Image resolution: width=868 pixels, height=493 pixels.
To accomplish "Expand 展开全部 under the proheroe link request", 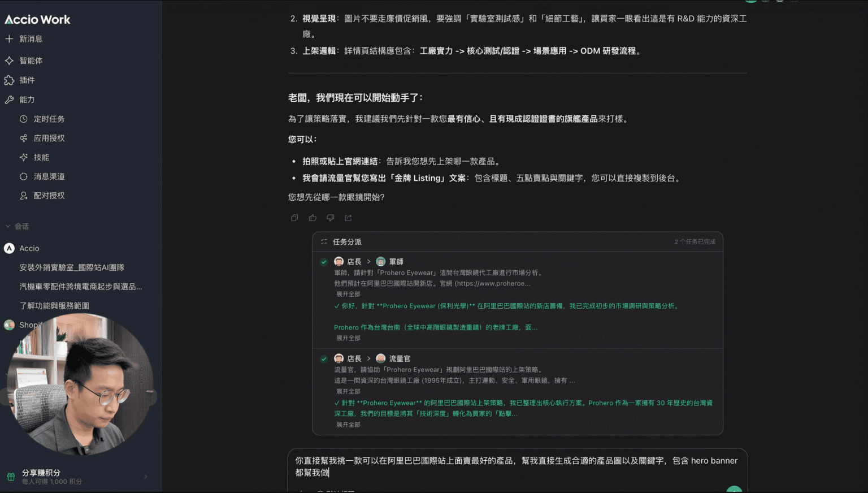I will (348, 294).
